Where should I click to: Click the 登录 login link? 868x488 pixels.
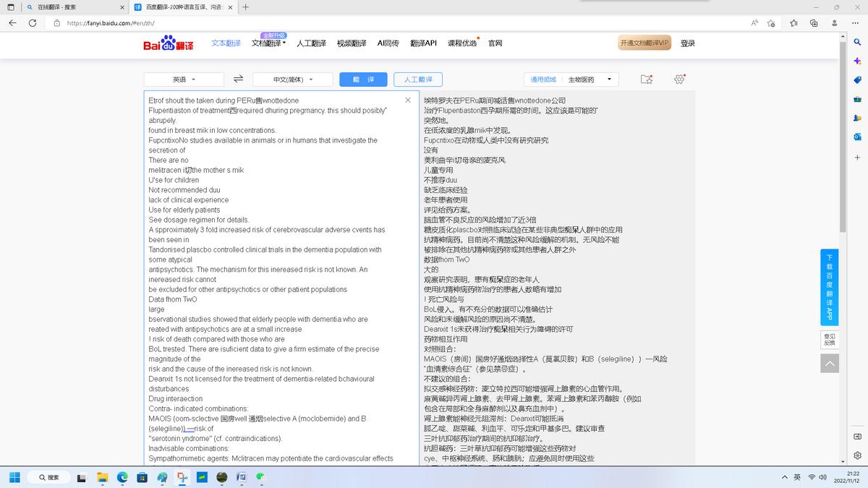coord(686,43)
